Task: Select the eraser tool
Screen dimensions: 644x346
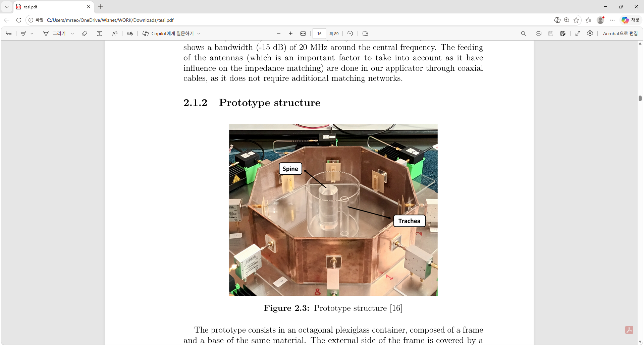Action: click(85, 34)
